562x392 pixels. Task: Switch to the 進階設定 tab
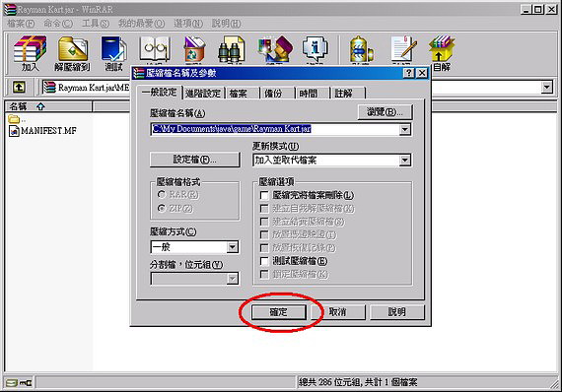pyautogui.click(x=203, y=94)
